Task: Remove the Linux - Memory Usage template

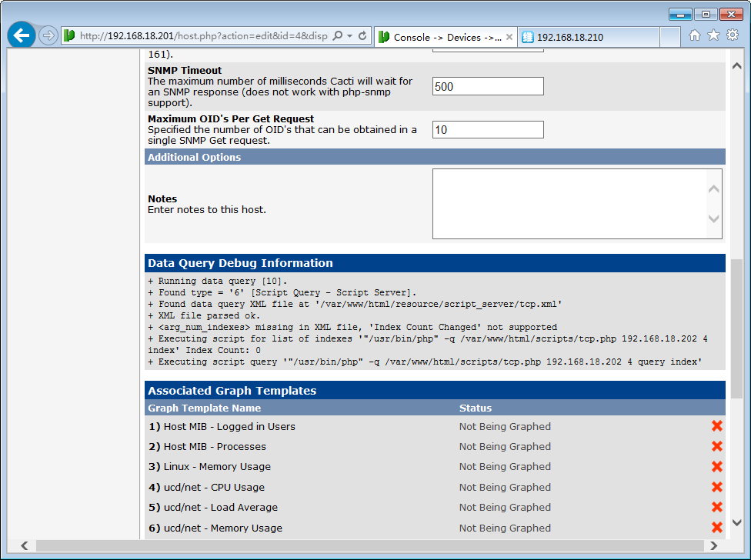Action: point(717,467)
